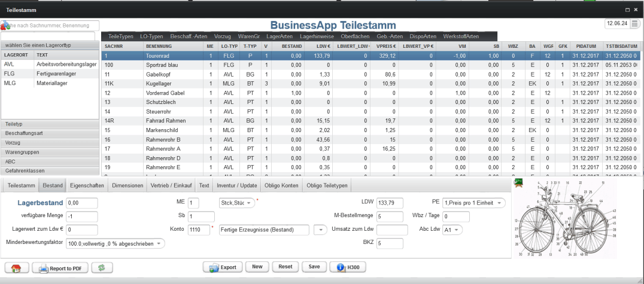644x284 pixels.
Task: Click the people icon in search box
Action: point(5,26)
